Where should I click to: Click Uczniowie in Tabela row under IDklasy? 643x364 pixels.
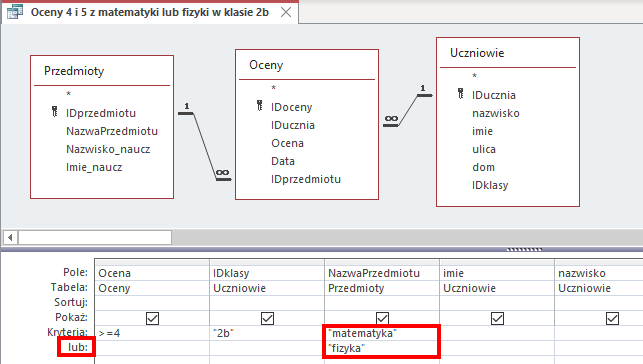(267, 288)
